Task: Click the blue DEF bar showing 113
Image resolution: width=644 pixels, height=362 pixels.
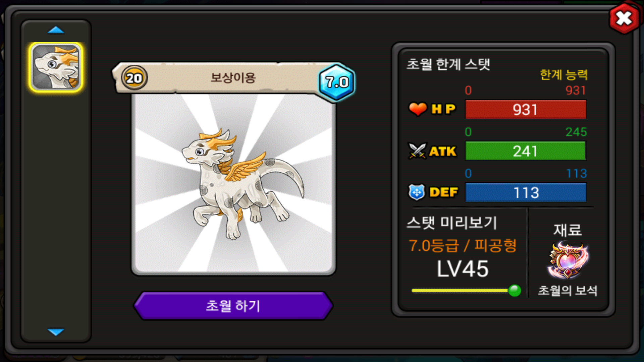Action: 526,192
